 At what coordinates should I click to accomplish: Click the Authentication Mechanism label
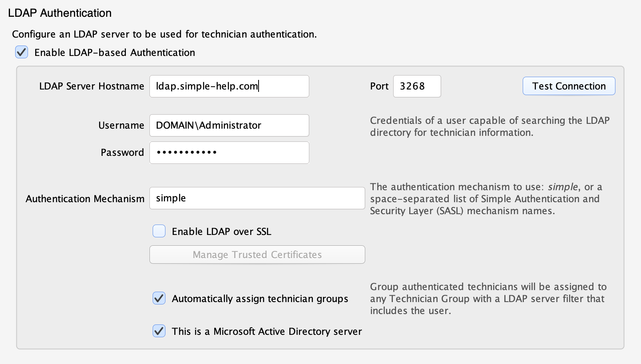85,198
